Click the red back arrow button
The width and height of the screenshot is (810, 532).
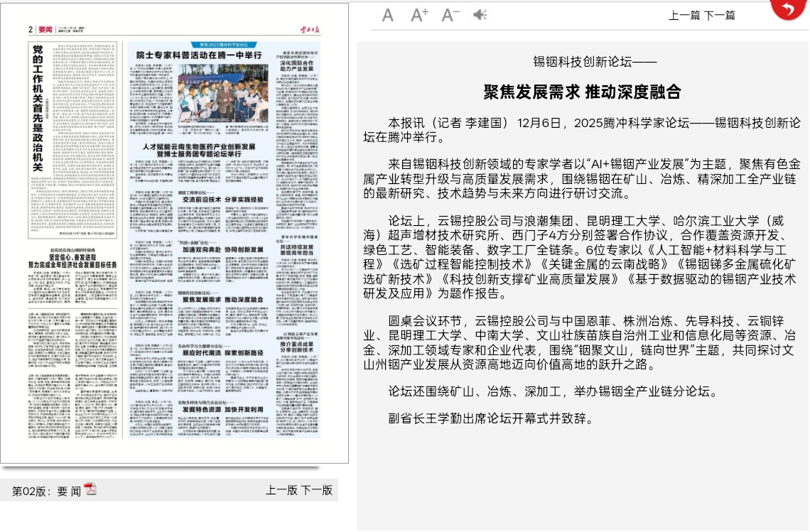click(789, 9)
